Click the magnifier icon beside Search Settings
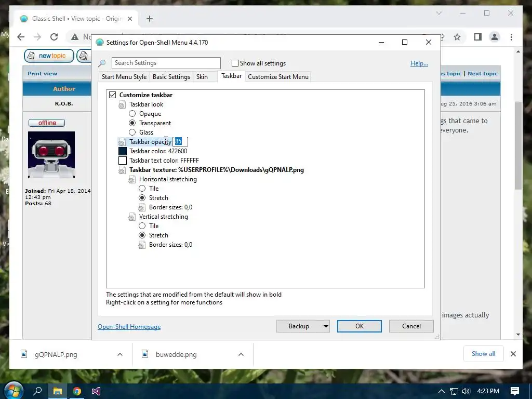This screenshot has width=532, height=399. 102,63
